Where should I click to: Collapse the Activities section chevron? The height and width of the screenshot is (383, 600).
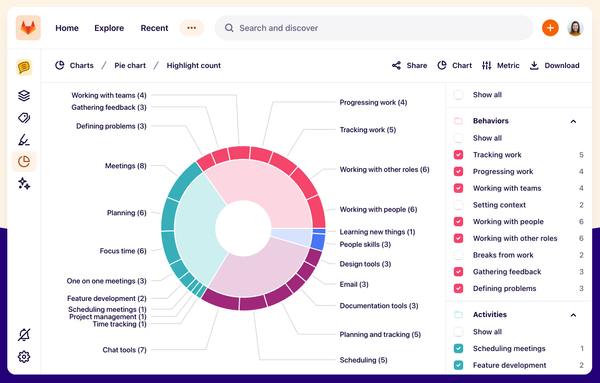tap(573, 315)
